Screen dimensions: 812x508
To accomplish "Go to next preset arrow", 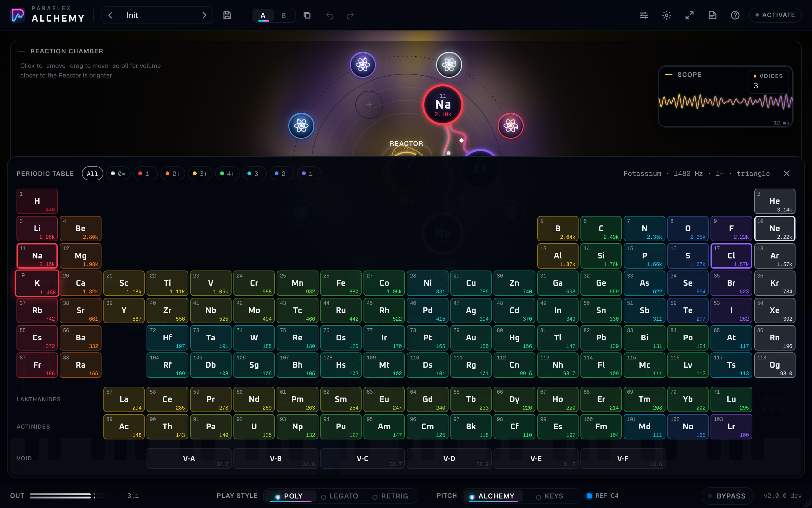I will (204, 16).
